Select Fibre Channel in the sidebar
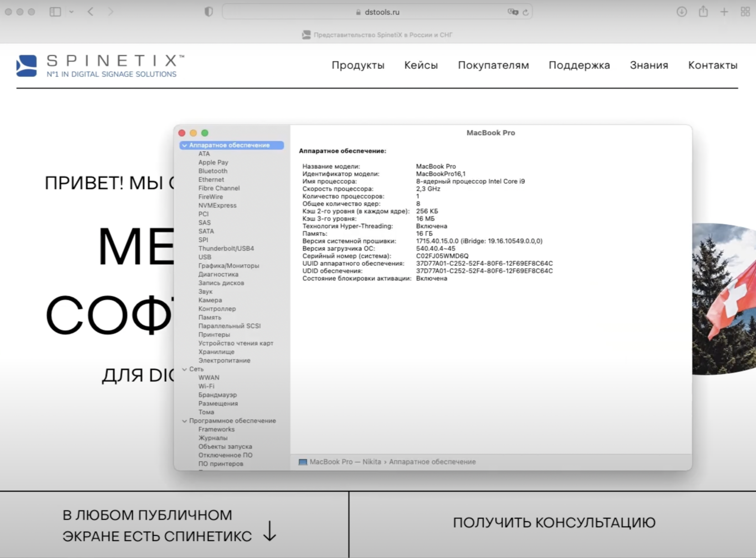Viewport: 756px width, 558px height. pos(219,188)
